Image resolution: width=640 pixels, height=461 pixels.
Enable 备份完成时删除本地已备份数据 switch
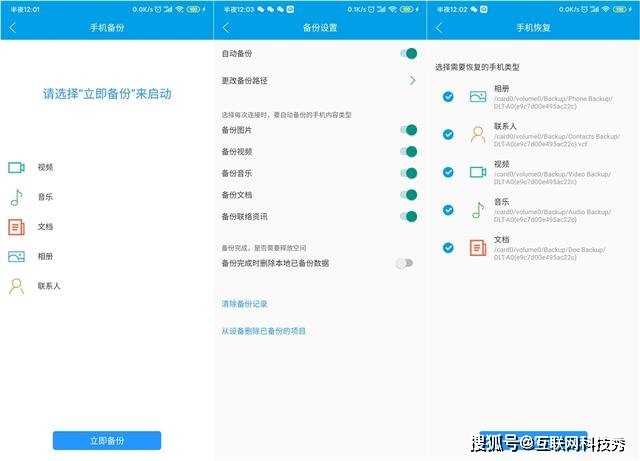404,263
